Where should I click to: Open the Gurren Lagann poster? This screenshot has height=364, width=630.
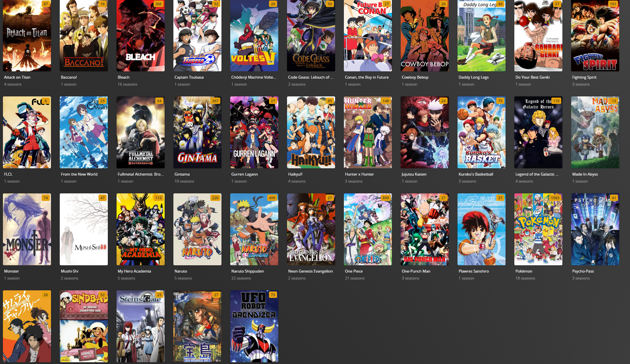(254, 132)
